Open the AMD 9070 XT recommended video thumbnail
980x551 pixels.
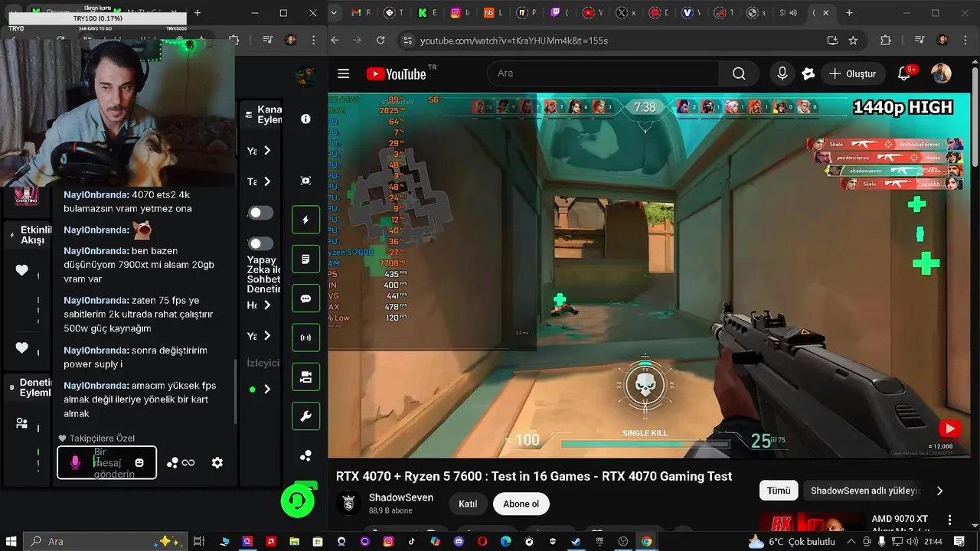pos(812,521)
